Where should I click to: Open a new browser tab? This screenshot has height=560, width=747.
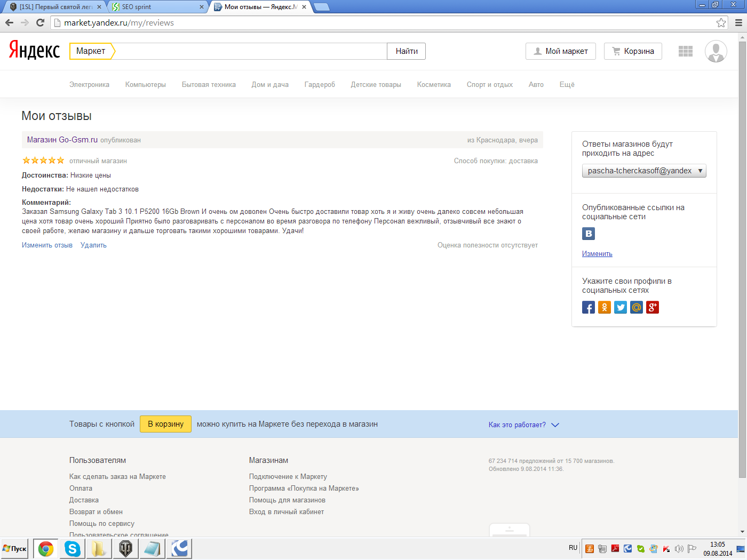321,7
